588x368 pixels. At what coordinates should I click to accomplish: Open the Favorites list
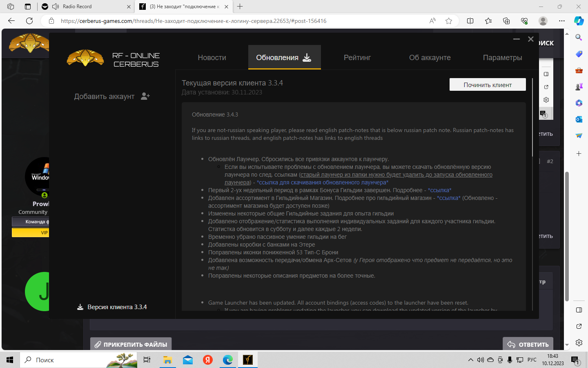point(488,21)
